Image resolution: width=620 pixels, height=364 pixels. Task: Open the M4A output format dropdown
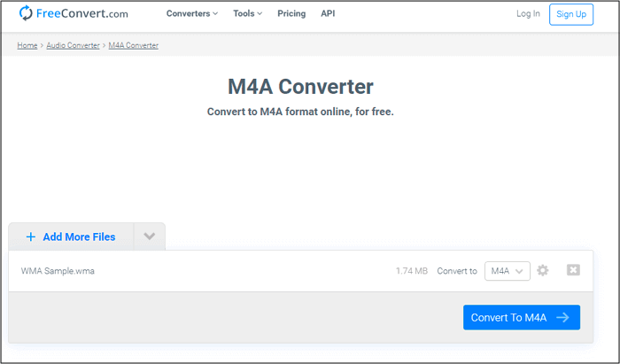(508, 271)
